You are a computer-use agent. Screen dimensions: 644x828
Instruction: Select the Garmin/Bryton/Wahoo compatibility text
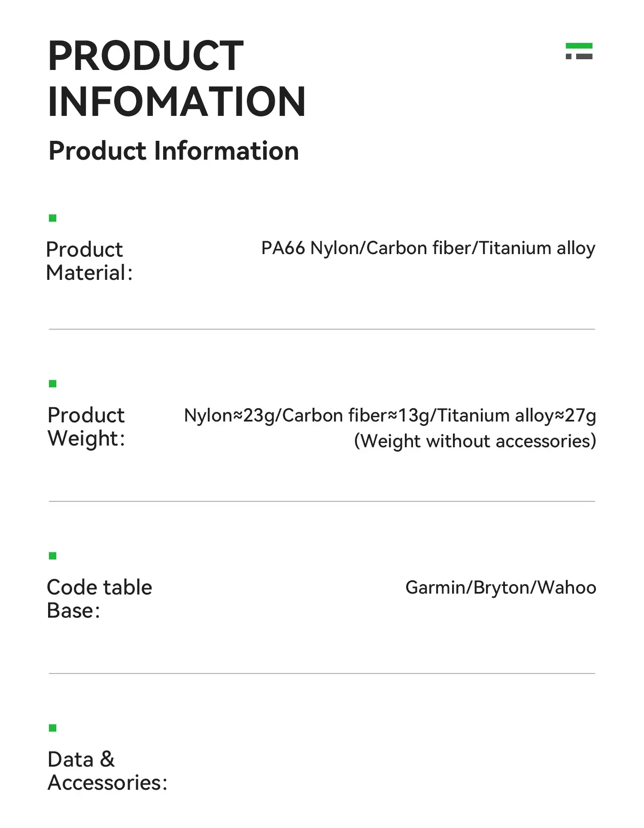(501, 588)
